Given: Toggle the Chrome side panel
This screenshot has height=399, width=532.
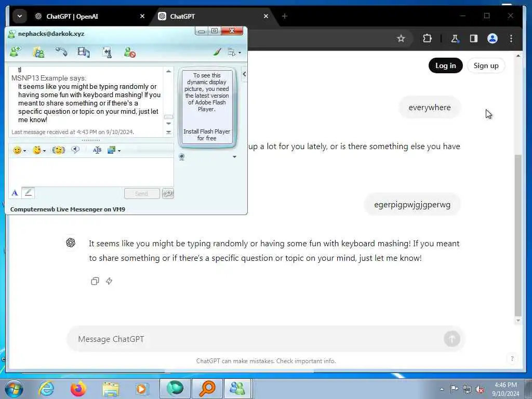Looking at the screenshot, I should (x=474, y=38).
